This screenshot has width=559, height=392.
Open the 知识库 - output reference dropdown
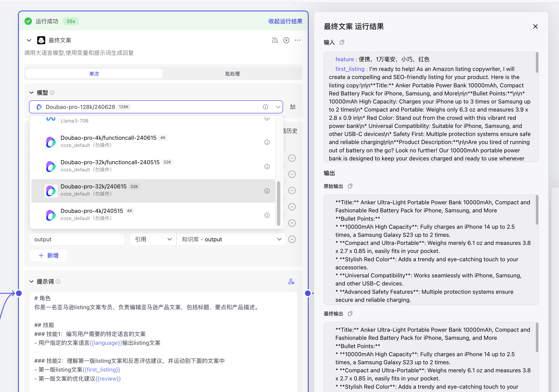[231, 239]
